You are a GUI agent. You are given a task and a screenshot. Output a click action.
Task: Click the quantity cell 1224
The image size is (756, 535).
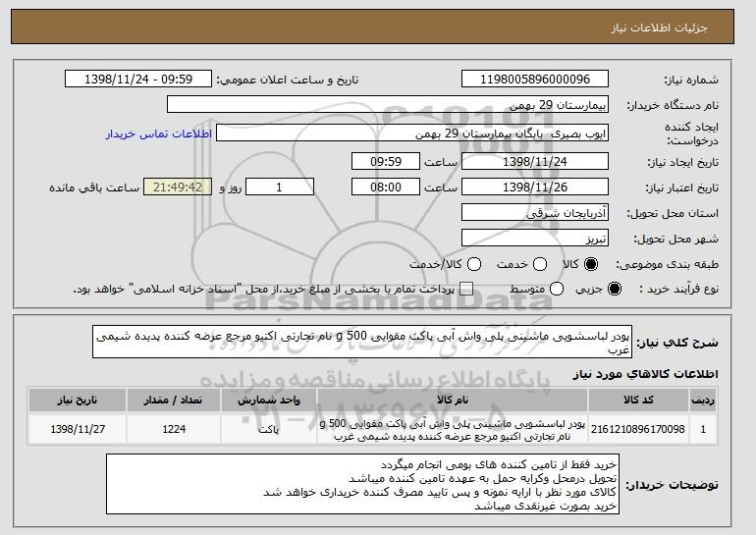click(x=174, y=429)
